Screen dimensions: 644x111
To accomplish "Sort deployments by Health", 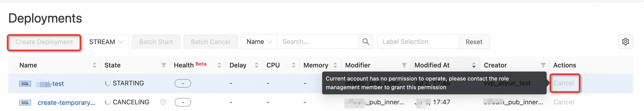I will pyautogui.click(x=219, y=65).
